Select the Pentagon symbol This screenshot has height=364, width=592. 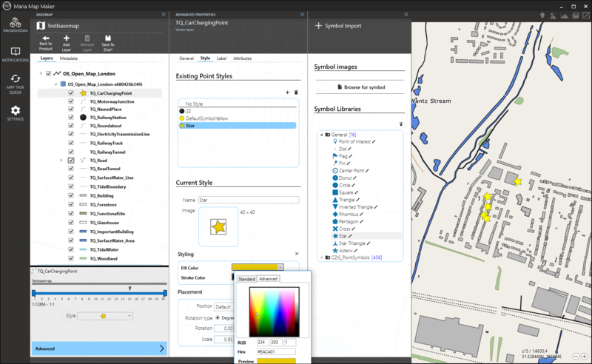(348, 222)
